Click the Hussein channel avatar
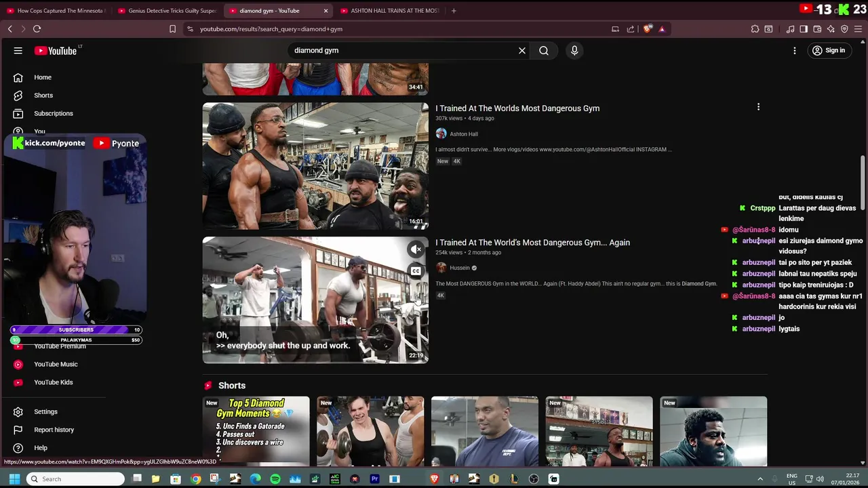The width and height of the screenshot is (868, 488). click(441, 268)
